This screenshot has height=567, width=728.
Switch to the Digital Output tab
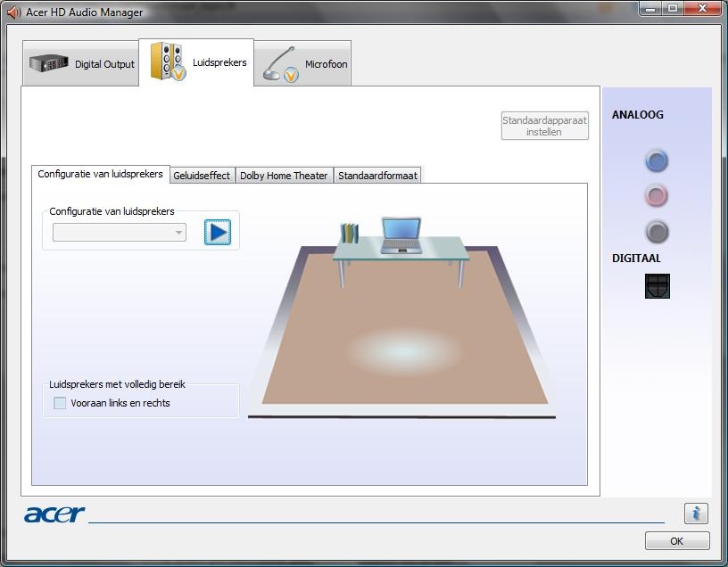[81, 63]
